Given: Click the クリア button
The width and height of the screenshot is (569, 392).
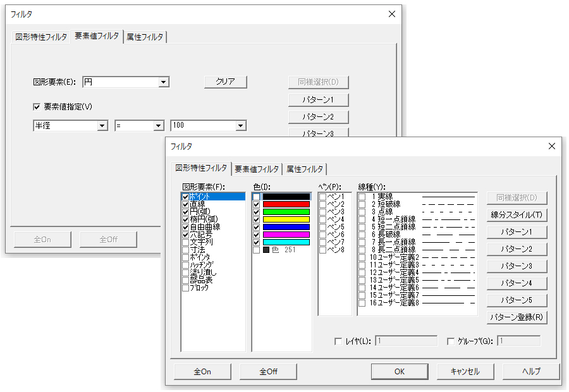Looking at the screenshot, I should tap(225, 82).
